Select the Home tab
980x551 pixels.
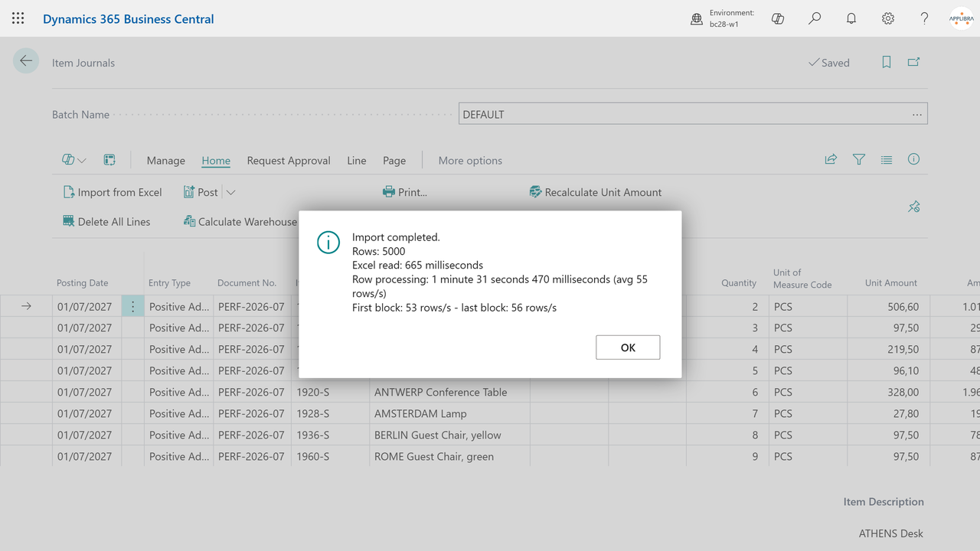tap(216, 161)
